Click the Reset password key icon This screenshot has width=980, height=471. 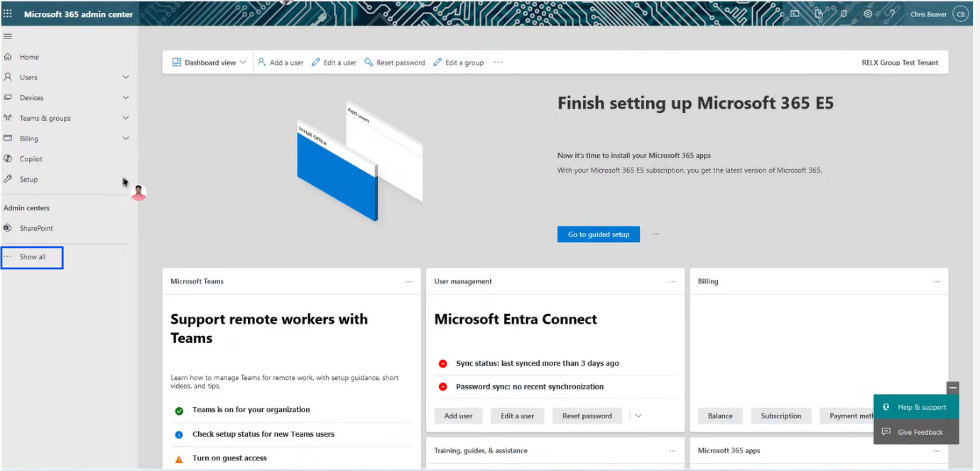coord(369,63)
